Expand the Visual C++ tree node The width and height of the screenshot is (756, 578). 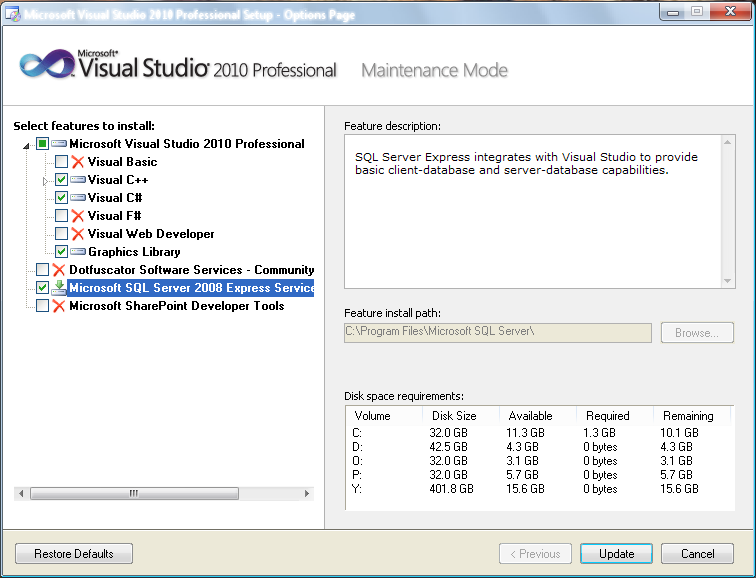click(x=45, y=181)
